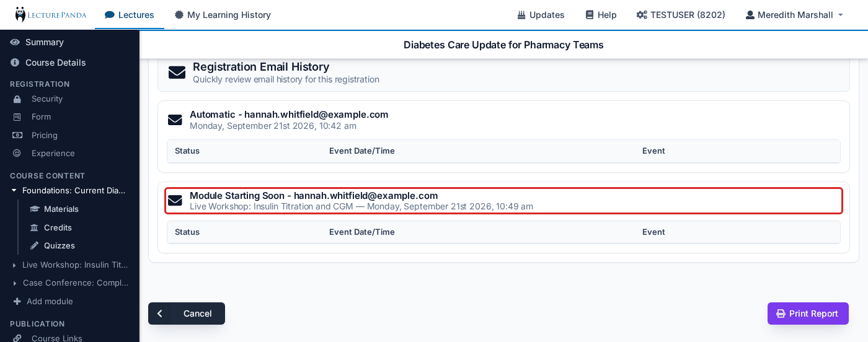868x342 pixels.
Task: Expand the Live Workshop: Insulin Tit... module
Action: [x=14, y=265]
